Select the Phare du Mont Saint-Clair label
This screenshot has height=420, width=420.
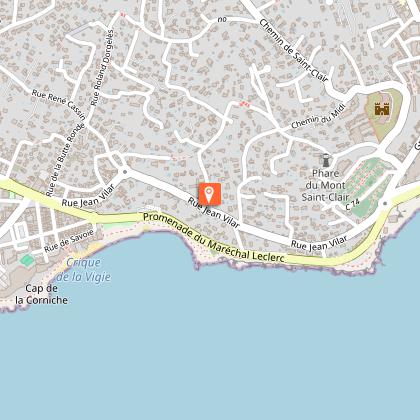(325, 185)
